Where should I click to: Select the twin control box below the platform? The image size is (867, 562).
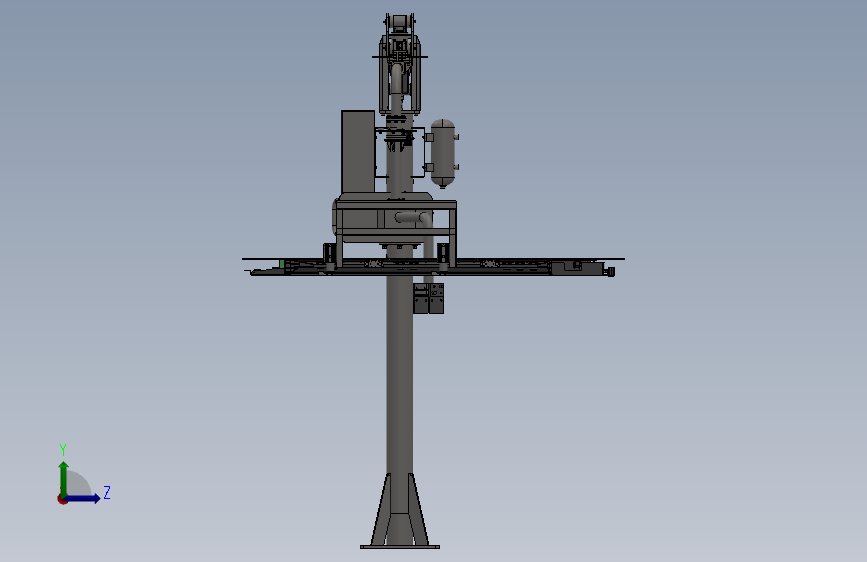[429, 299]
